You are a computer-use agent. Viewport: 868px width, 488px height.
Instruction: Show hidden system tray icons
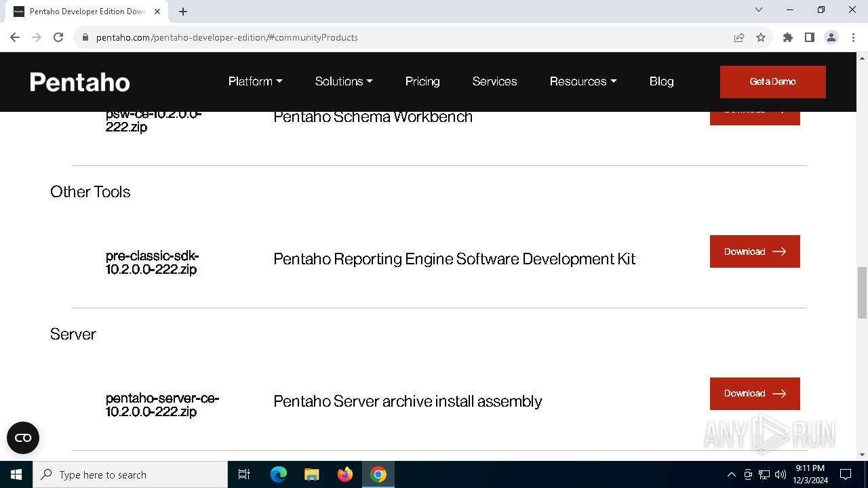coord(731,474)
